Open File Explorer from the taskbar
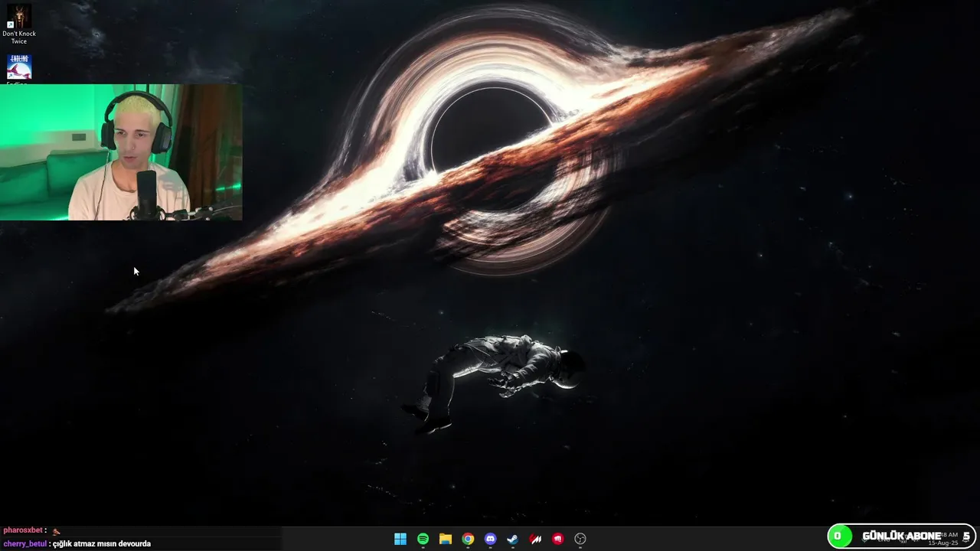The image size is (980, 551). point(446,539)
